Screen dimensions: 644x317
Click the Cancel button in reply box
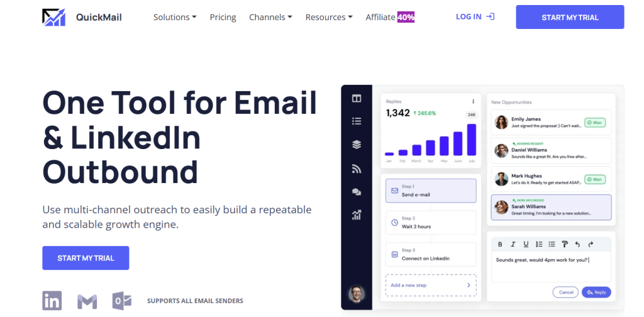pyautogui.click(x=565, y=292)
